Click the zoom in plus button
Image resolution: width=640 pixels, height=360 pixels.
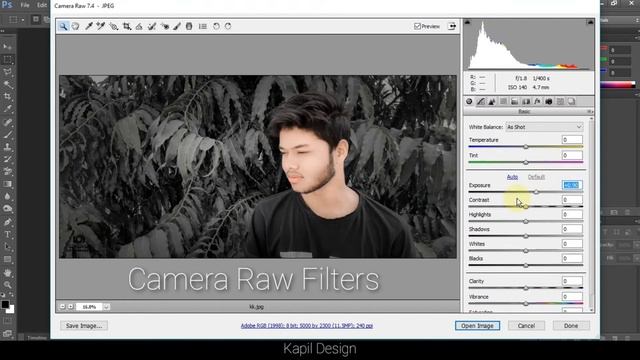click(71, 307)
